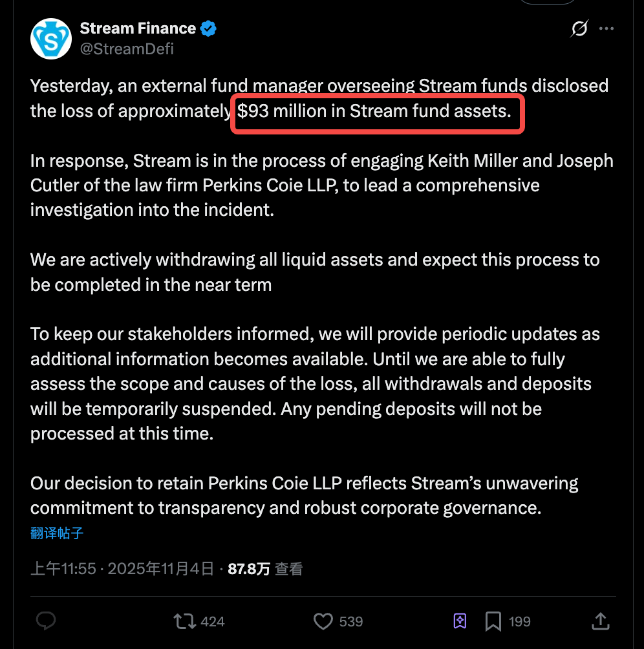This screenshot has height=649, width=644.
Task: Open the Grok crossed-circle actions icon
Action: [x=579, y=28]
